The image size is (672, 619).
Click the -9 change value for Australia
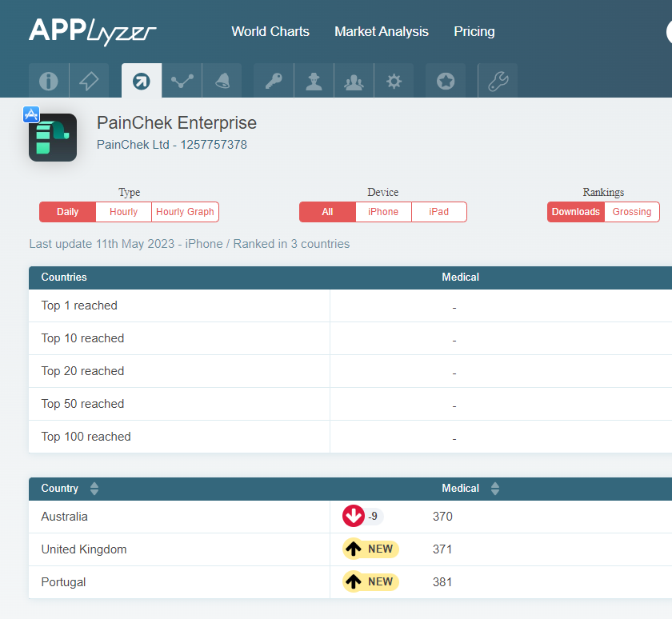(x=373, y=516)
